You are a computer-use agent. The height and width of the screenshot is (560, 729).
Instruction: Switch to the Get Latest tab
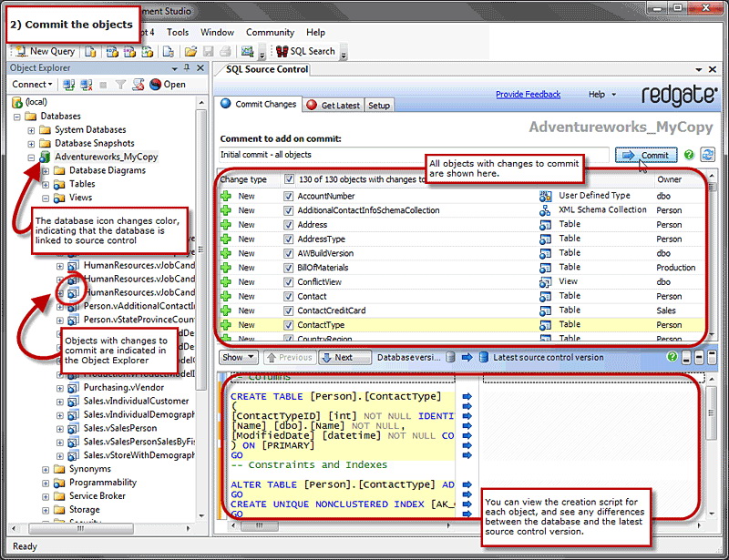tap(333, 105)
